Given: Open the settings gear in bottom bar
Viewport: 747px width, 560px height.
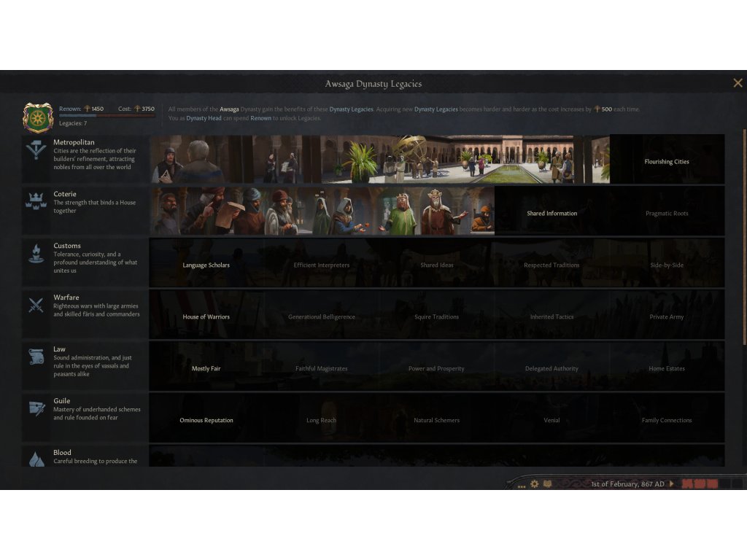Looking at the screenshot, I should pyautogui.click(x=535, y=484).
